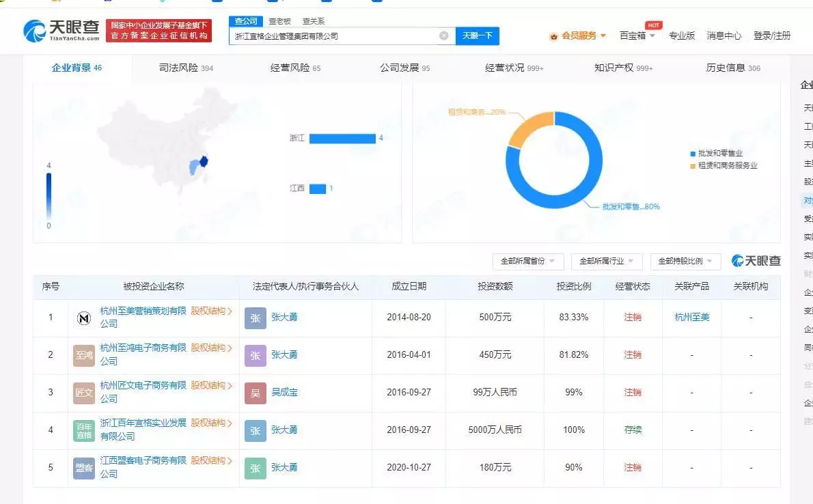The image size is (813, 504).
Task: Open 杭州至美营销策划 company logo
Action: 84,318
